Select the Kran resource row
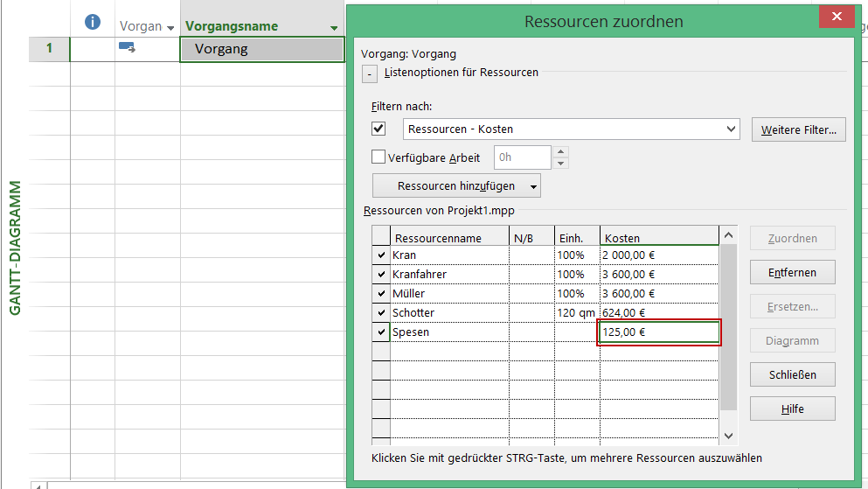 click(449, 255)
